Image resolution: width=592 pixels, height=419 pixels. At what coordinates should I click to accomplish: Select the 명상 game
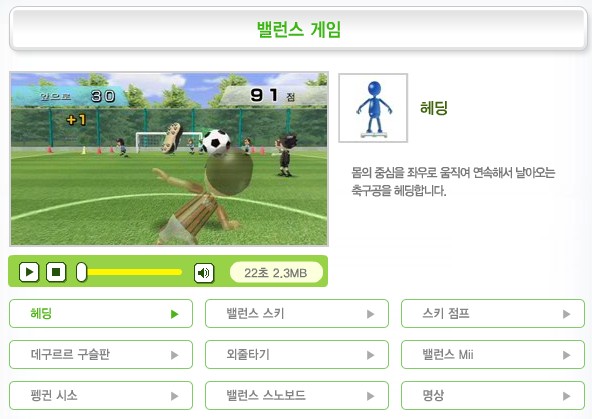pos(493,396)
